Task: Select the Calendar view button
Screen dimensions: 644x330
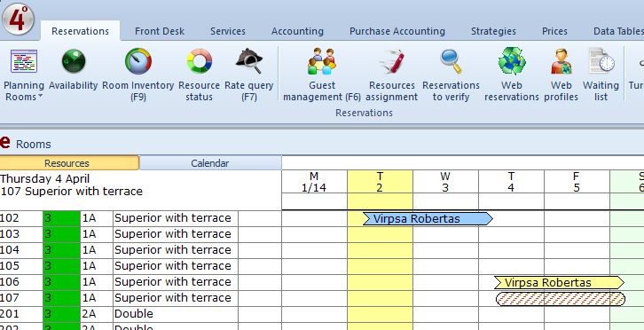Action: [x=210, y=163]
